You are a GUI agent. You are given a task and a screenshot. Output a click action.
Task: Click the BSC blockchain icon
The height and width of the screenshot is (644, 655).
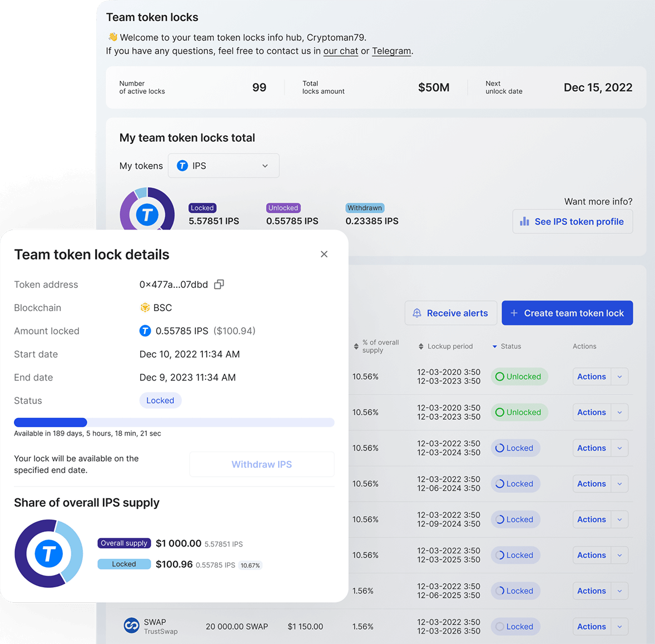pos(145,308)
